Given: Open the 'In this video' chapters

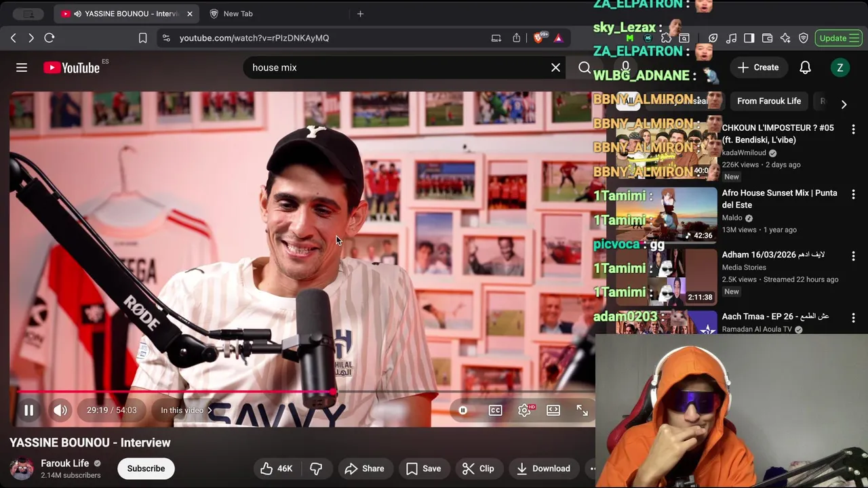Looking at the screenshot, I should click(x=186, y=410).
